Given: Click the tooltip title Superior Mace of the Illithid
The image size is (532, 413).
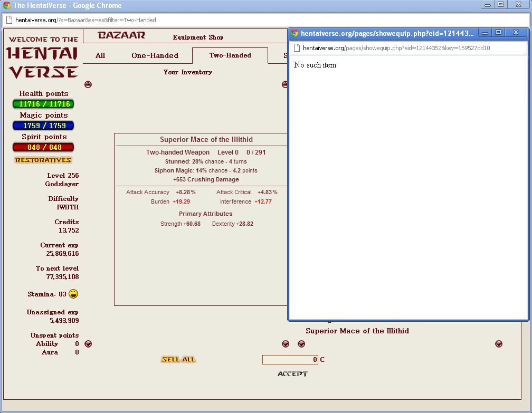Looking at the screenshot, I should point(206,139).
